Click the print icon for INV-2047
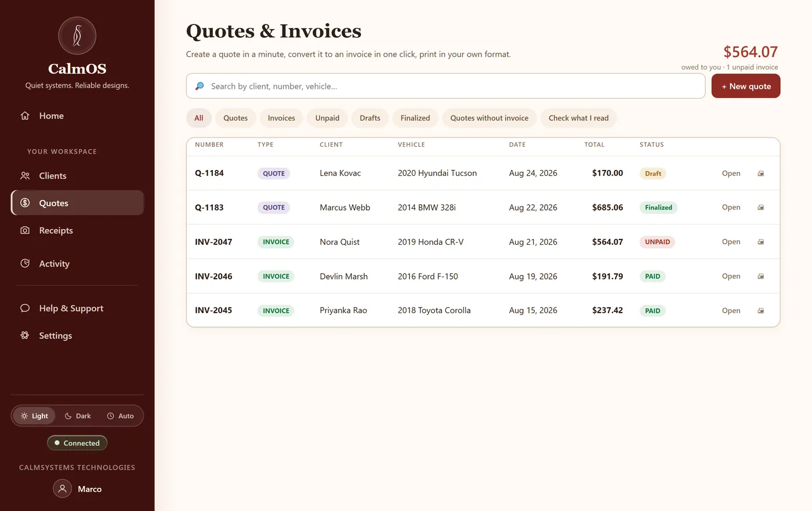812x511 pixels. click(x=760, y=242)
